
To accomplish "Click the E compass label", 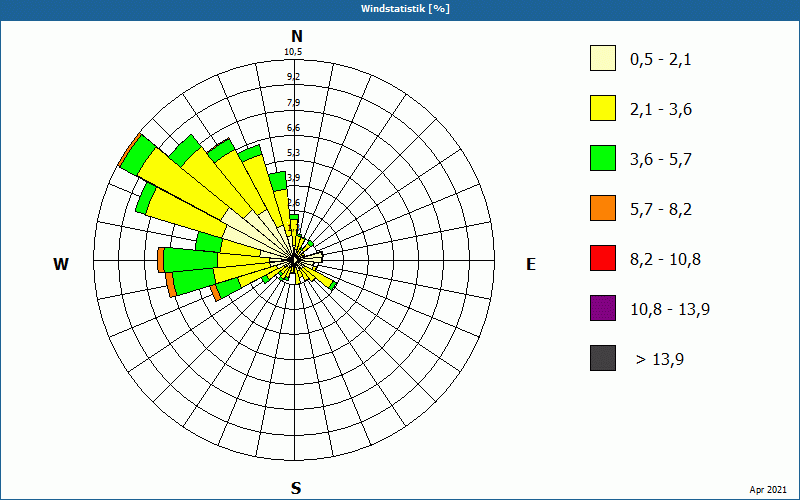I will coord(531,264).
